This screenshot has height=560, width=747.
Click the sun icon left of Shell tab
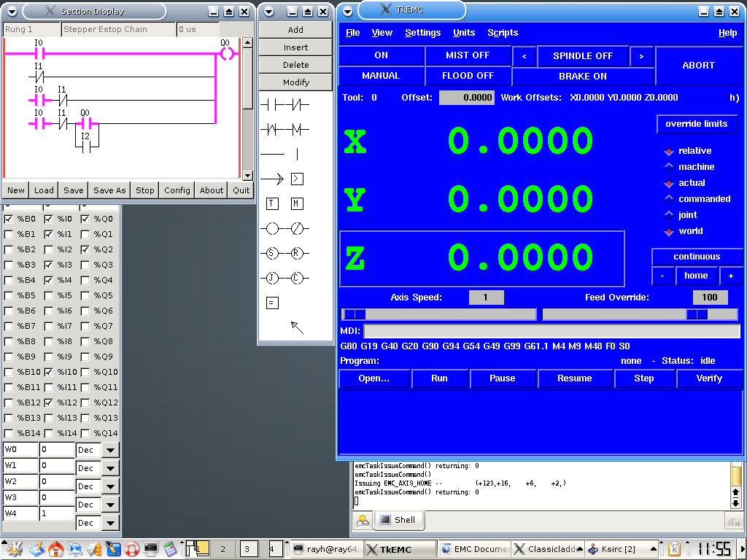[x=363, y=520]
